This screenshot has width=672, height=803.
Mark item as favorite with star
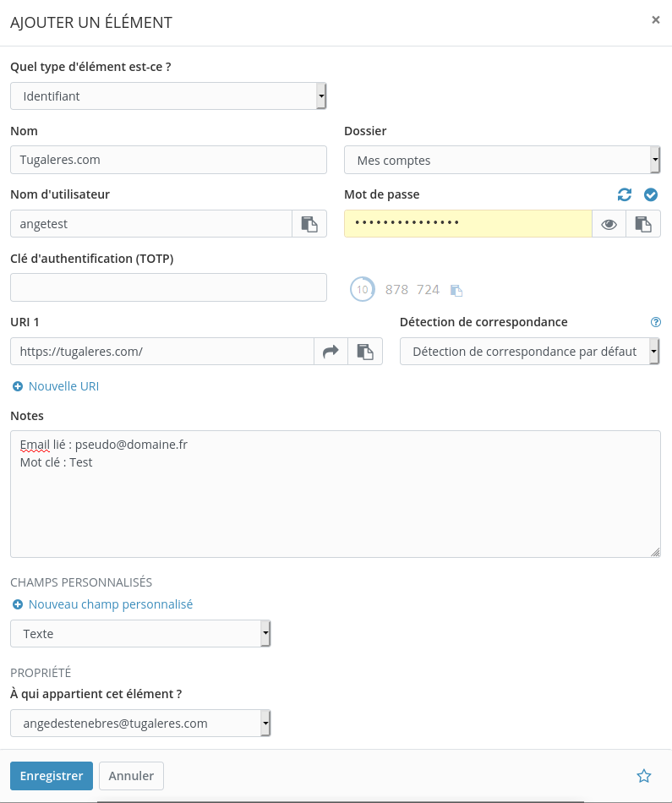point(644,776)
